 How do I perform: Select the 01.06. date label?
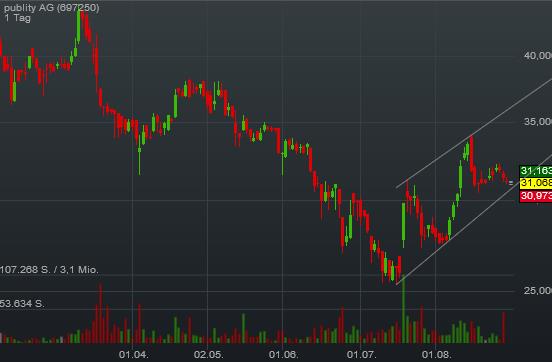pos(283,354)
